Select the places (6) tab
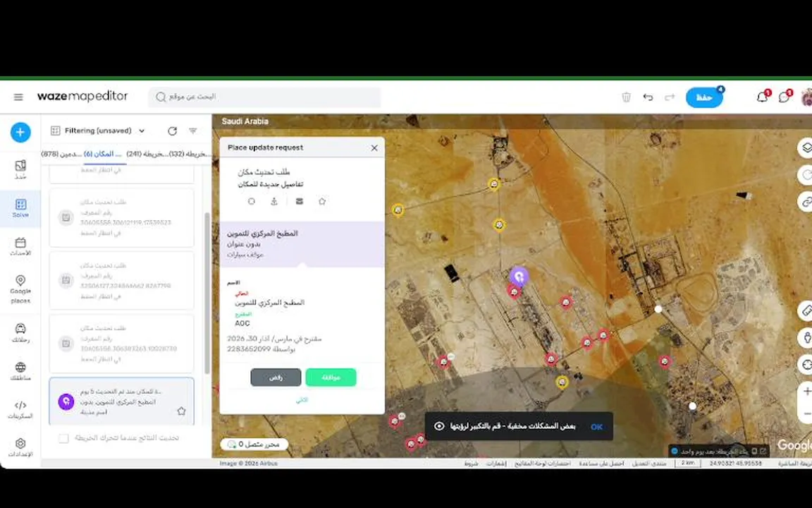This screenshot has width=812, height=508. 102,154
